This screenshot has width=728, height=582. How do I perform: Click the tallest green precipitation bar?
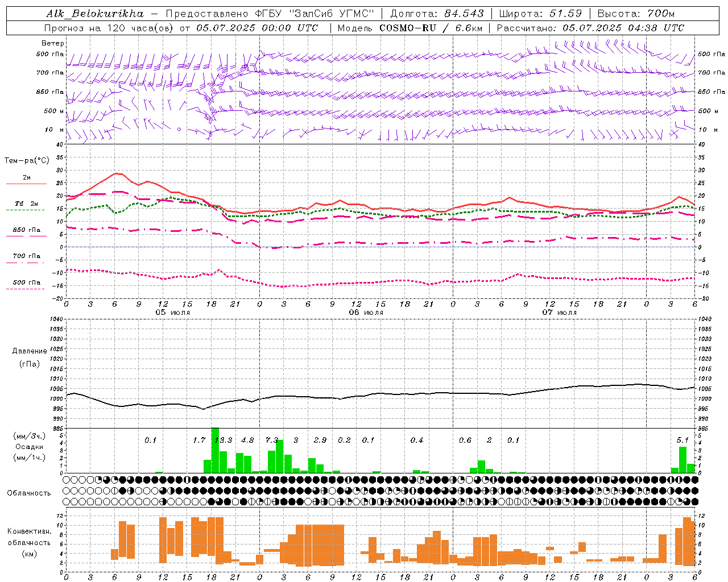pyautogui.click(x=215, y=450)
